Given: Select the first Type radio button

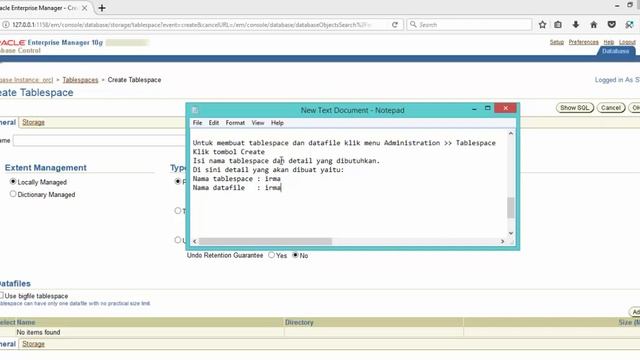Looking at the screenshot, I should (178, 181).
